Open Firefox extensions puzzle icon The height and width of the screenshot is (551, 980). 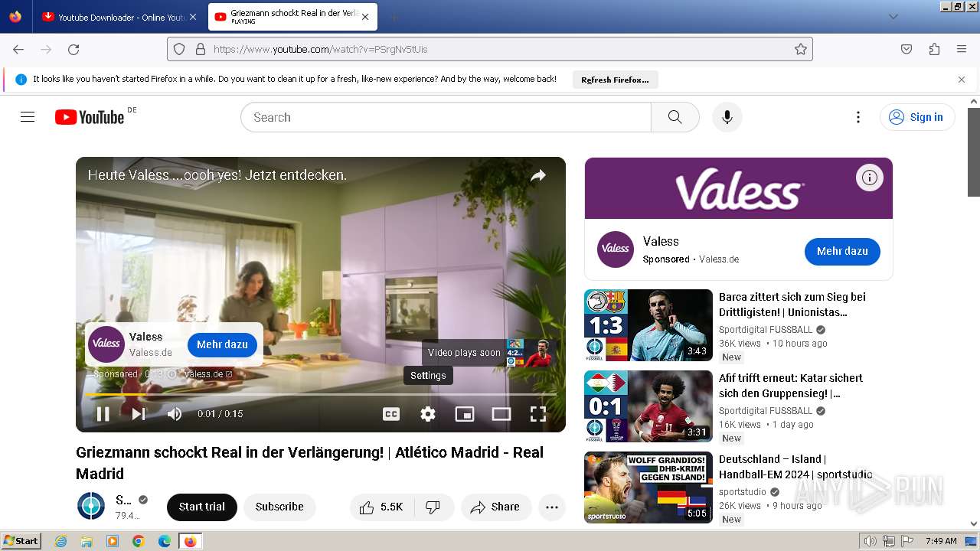(x=934, y=49)
